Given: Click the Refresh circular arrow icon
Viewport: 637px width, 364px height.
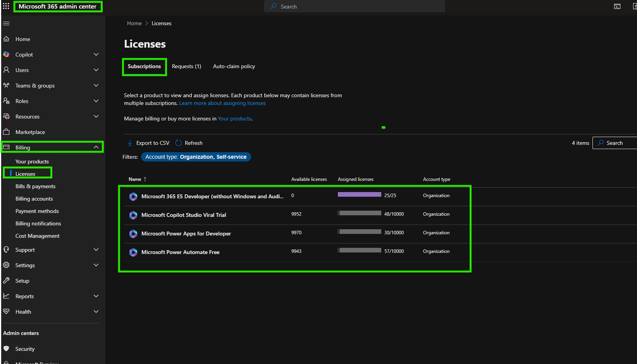Looking at the screenshot, I should pyautogui.click(x=179, y=143).
